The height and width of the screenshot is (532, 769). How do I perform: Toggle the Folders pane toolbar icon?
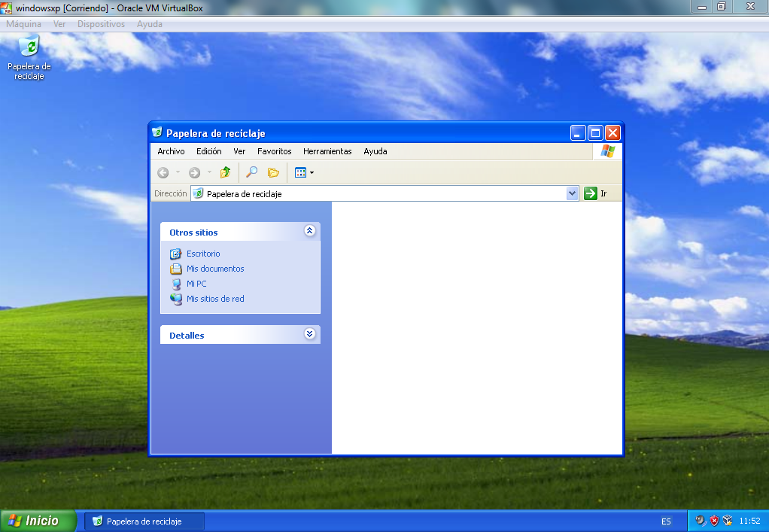tap(273, 172)
